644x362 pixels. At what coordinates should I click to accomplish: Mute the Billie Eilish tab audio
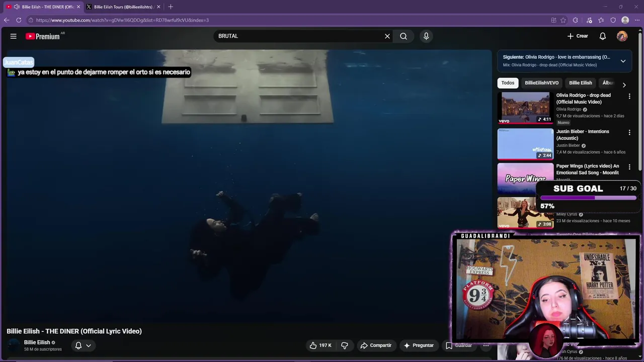pyautogui.click(x=17, y=7)
